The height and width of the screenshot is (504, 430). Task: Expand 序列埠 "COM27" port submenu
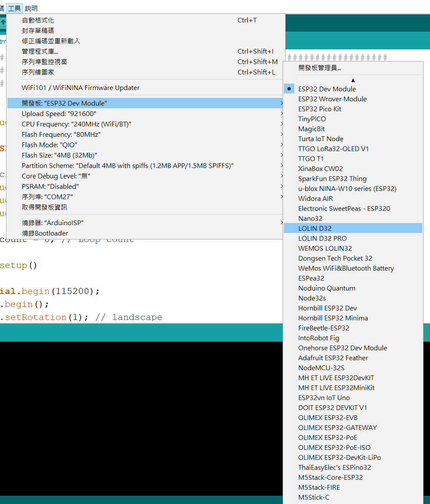tap(146, 197)
